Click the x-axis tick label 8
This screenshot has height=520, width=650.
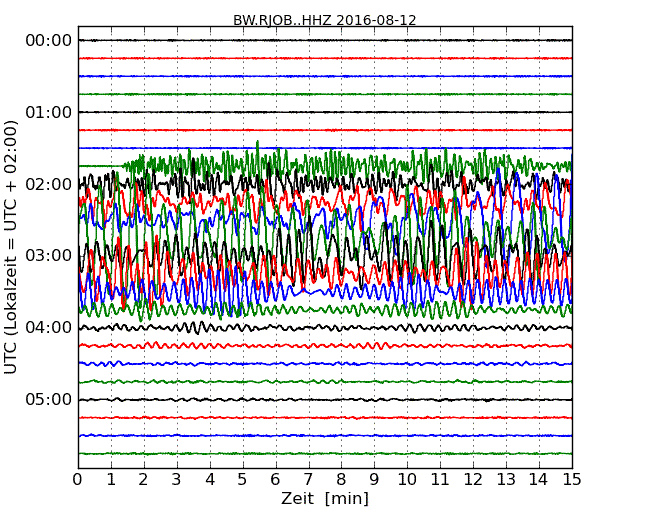(x=341, y=480)
